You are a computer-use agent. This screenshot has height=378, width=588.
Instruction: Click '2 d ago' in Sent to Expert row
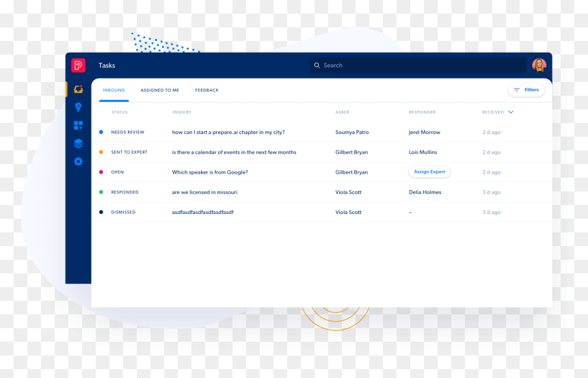click(491, 152)
